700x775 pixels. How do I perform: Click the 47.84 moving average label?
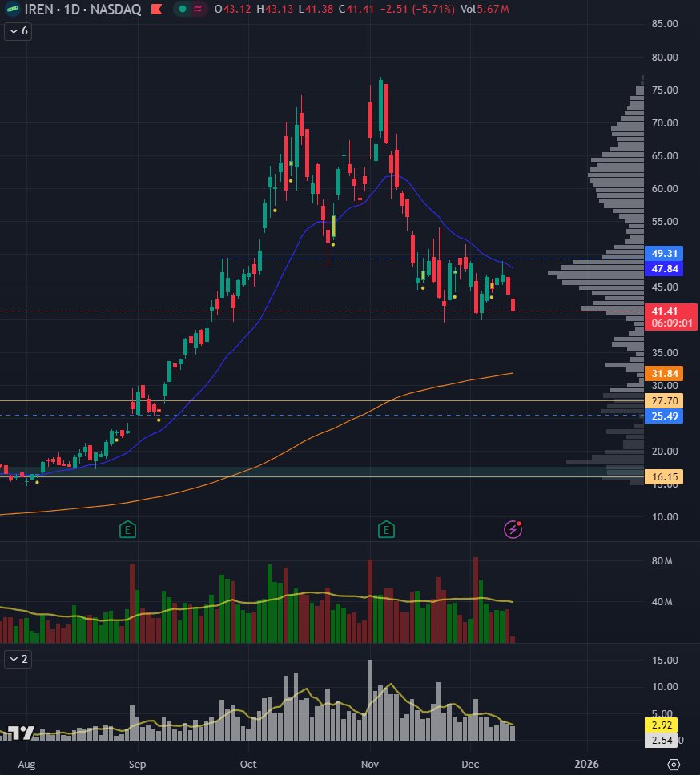click(x=664, y=269)
